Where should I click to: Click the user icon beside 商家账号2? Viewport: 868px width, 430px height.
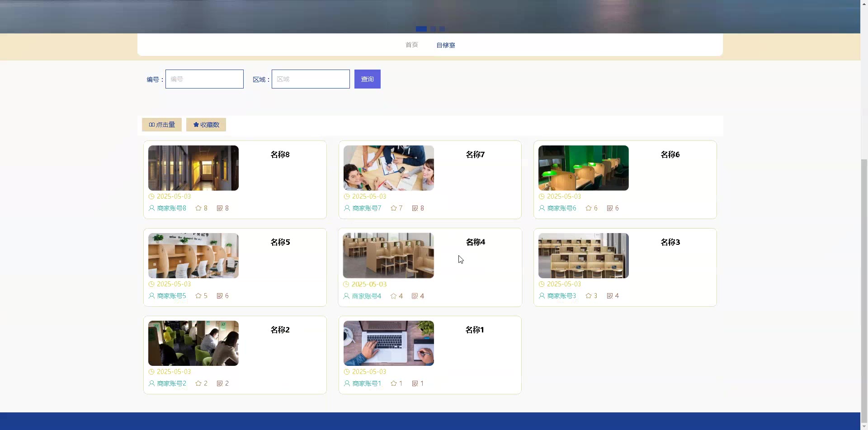[x=151, y=383]
